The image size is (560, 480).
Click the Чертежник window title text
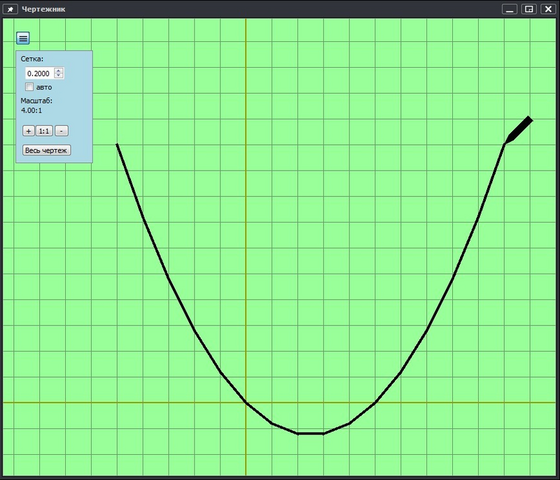coord(43,9)
